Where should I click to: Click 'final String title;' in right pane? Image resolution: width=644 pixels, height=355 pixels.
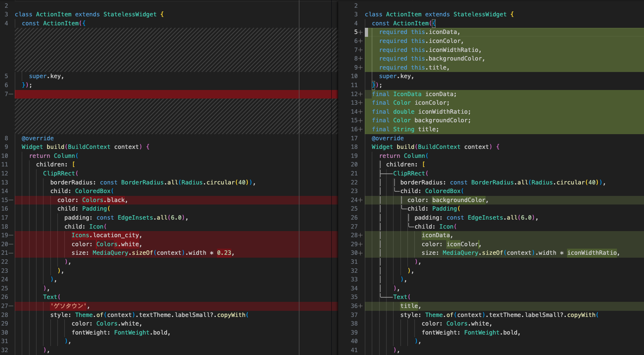pos(405,129)
